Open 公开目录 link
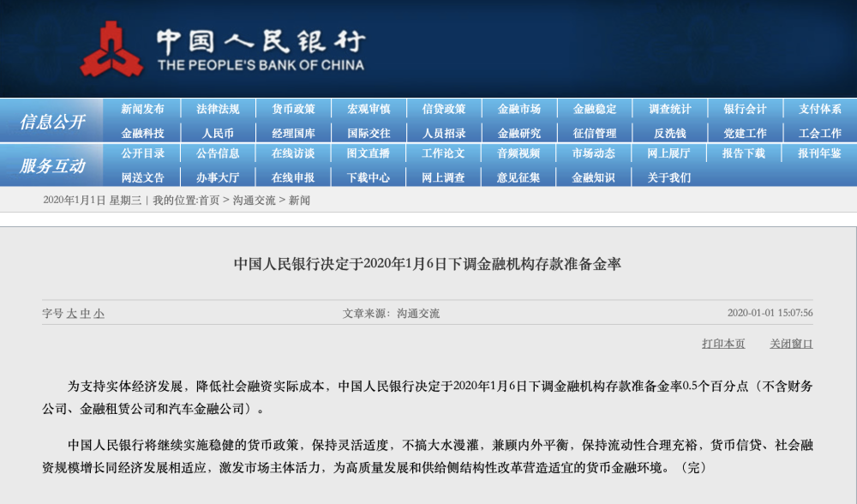Viewport: 857px width, 504px height. [x=142, y=153]
